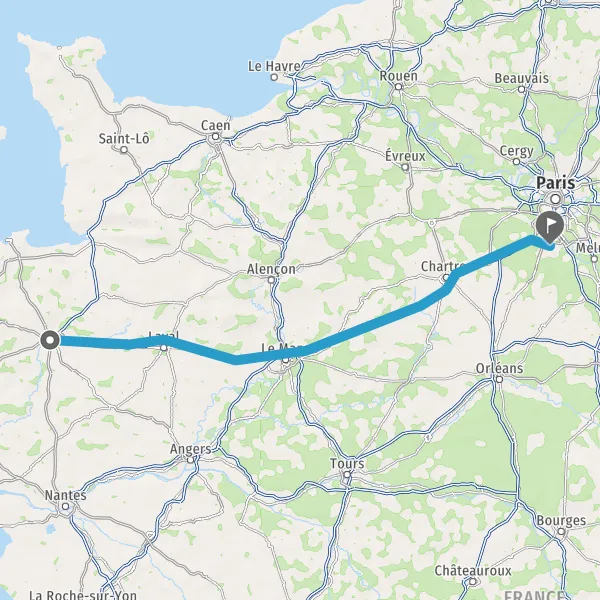Select the Caen city marker
The image size is (600, 600).
[x=215, y=137]
